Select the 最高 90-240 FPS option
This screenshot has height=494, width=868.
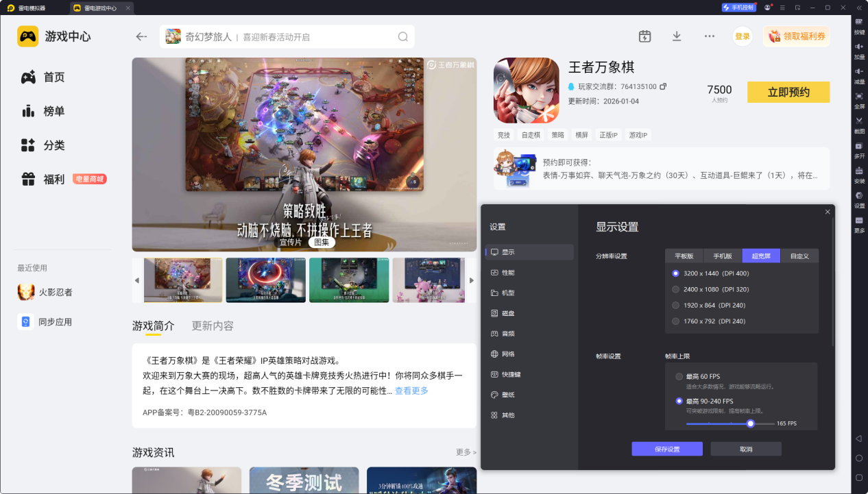click(704, 401)
